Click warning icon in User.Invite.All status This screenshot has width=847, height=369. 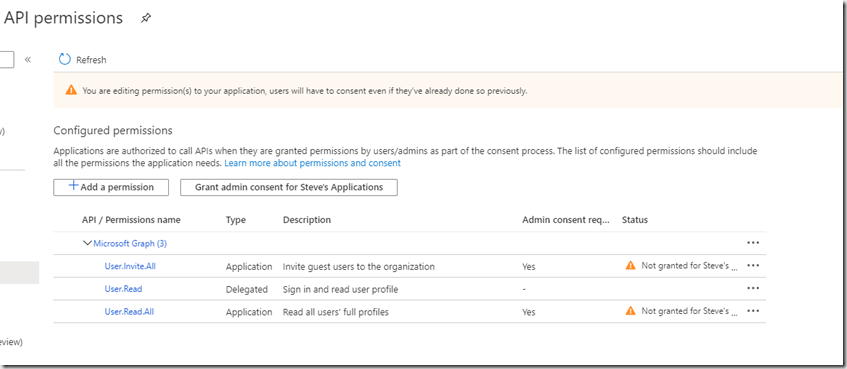coord(630,265)
